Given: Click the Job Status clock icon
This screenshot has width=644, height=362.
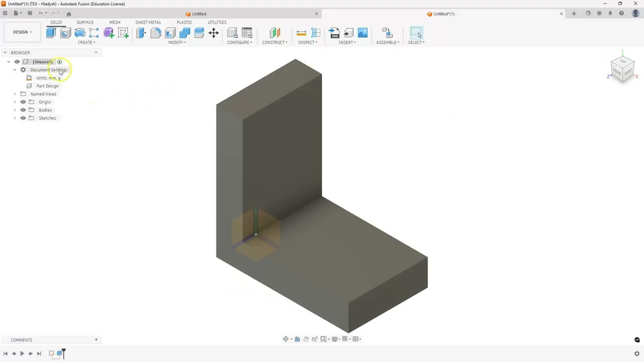Looking at the screenshot, I should [x=599, y=14].
